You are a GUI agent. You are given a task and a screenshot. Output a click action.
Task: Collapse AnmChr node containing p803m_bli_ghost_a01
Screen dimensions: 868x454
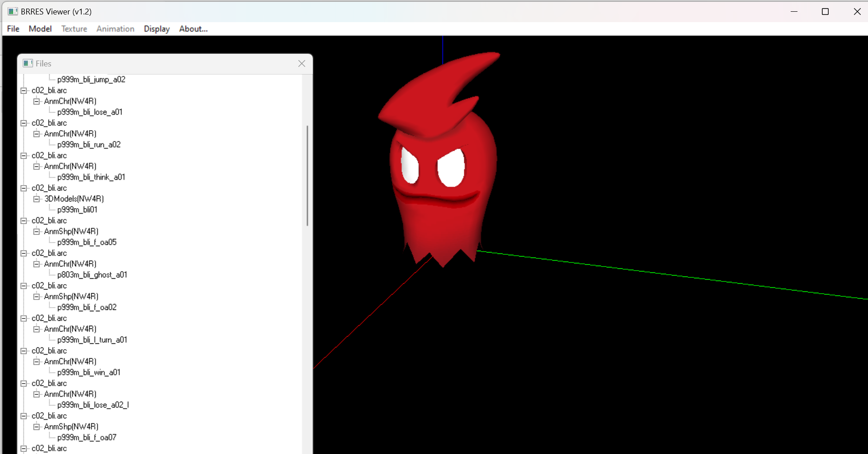point(37,264)
